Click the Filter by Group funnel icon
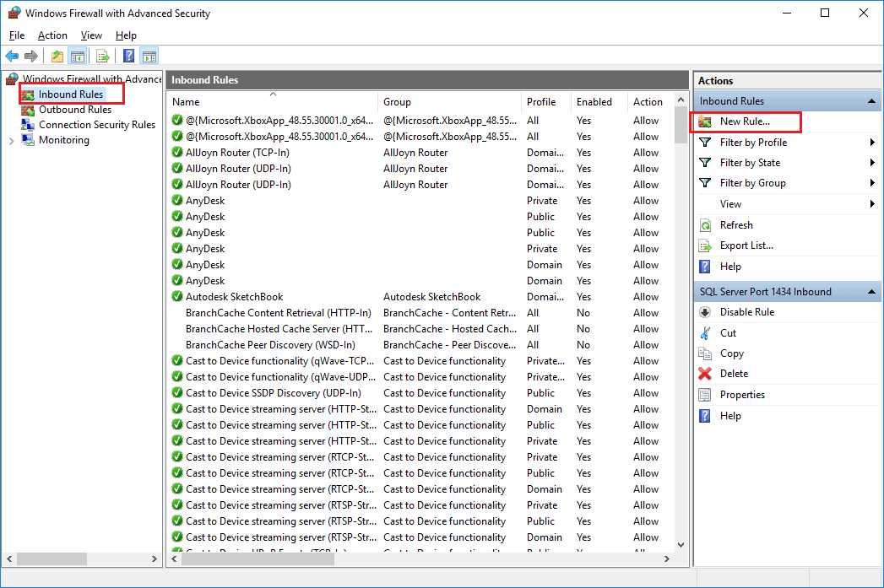This screenshot has height=588, width=884. coord(705,183)
